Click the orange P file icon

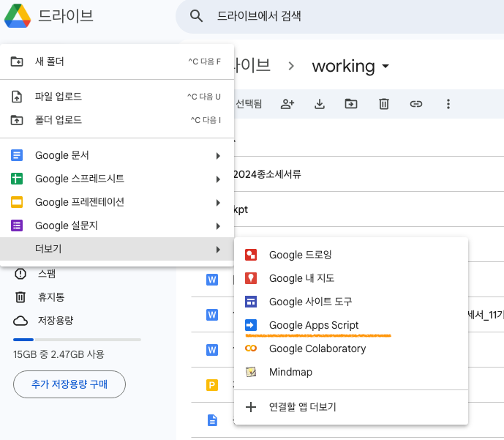point(212,385)
